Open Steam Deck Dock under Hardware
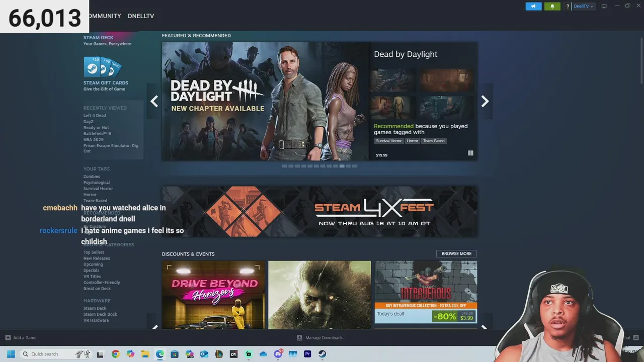Viewport: 644px width, 362px height. [100, 314]
